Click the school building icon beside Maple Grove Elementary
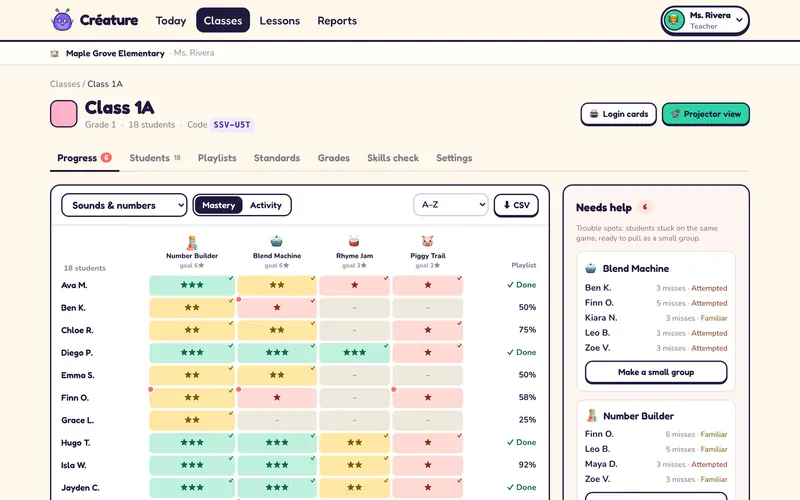This screenshot has width=800, height=500. [x=55, y=53]
